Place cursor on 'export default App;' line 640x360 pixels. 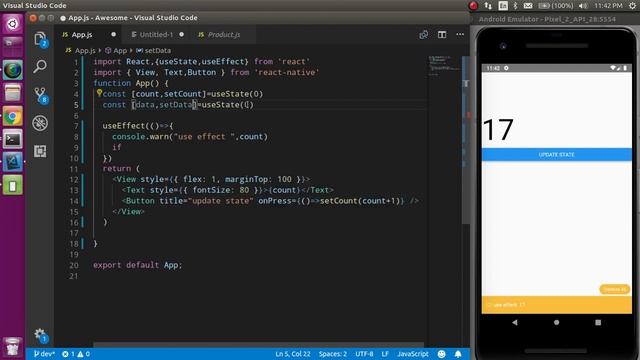click(137, 265)
